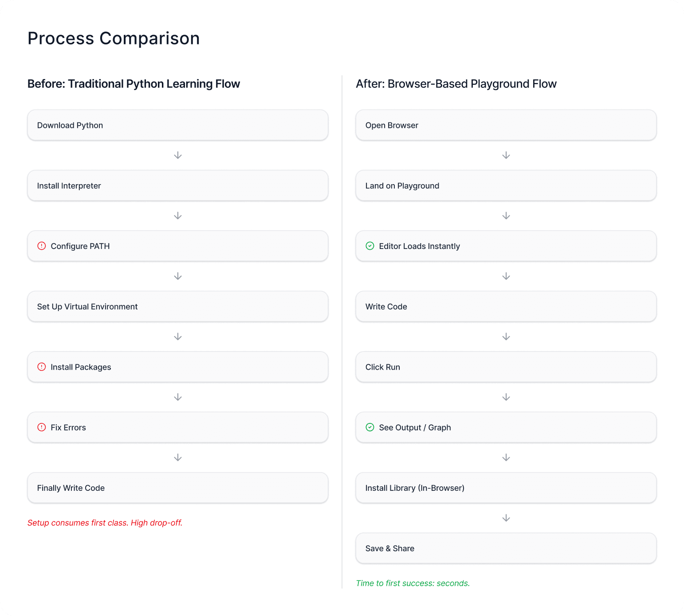Select the Download Python step card

178,125
